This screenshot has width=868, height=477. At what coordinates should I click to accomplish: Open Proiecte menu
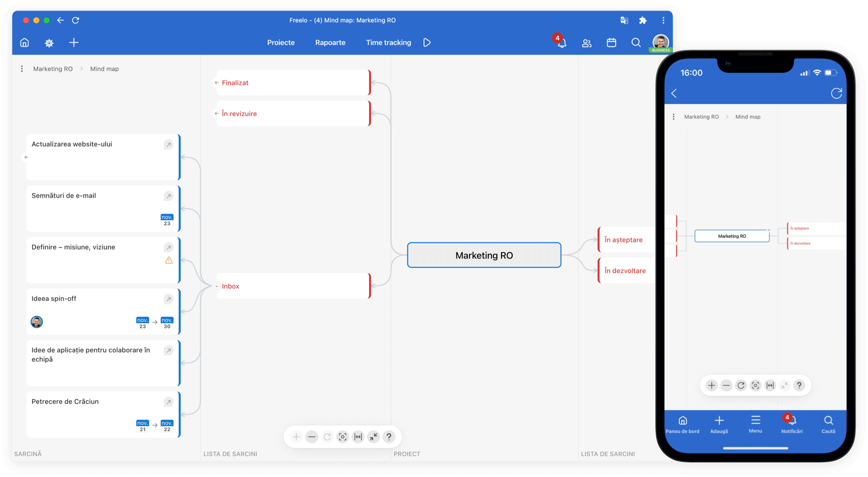pyautogui.click(x=281, y=43)
